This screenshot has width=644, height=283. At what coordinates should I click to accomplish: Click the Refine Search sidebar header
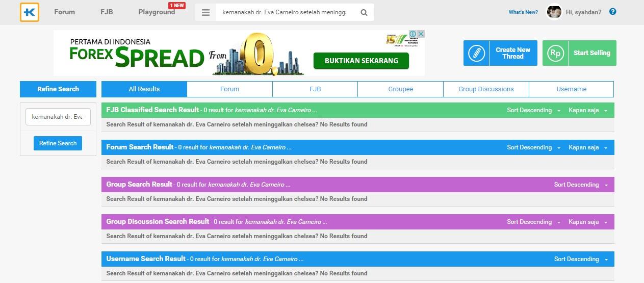coord(58,89)
